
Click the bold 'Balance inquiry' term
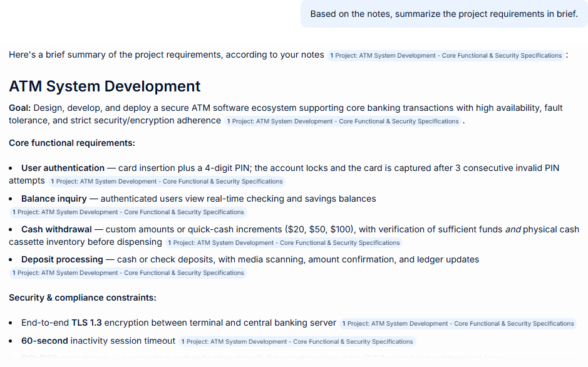click(54, 199)
